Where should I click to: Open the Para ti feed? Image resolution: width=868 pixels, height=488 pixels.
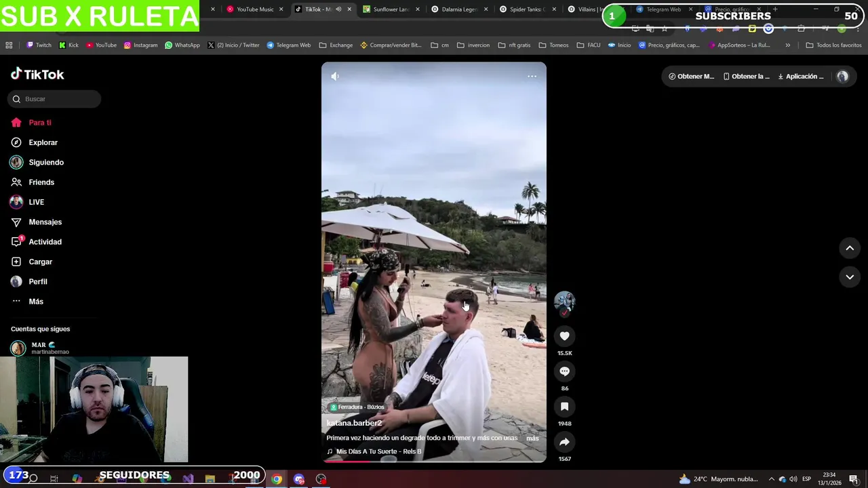point(31,123)
